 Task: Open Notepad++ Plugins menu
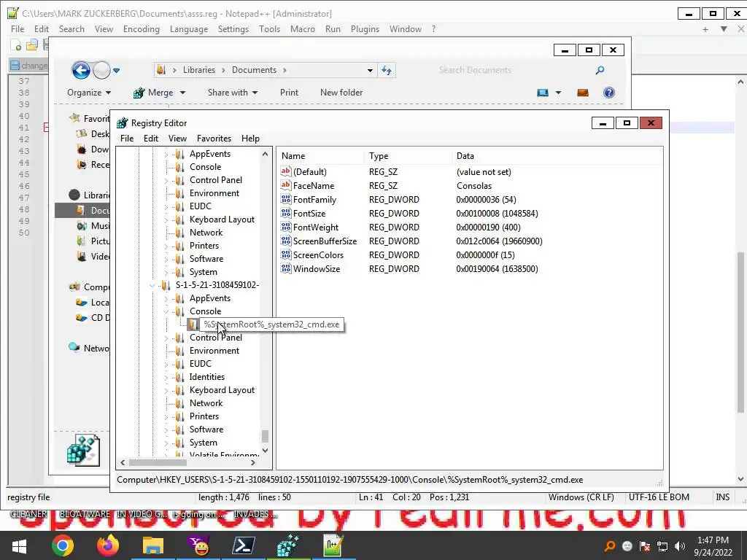coord(365,29)
